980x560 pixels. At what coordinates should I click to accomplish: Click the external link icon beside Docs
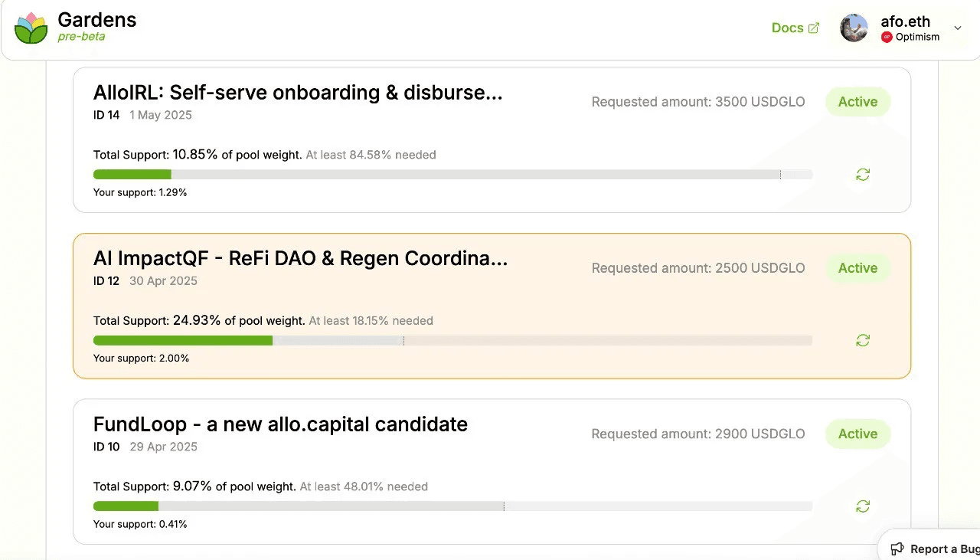pyautogui.click(x=814, y=28)
